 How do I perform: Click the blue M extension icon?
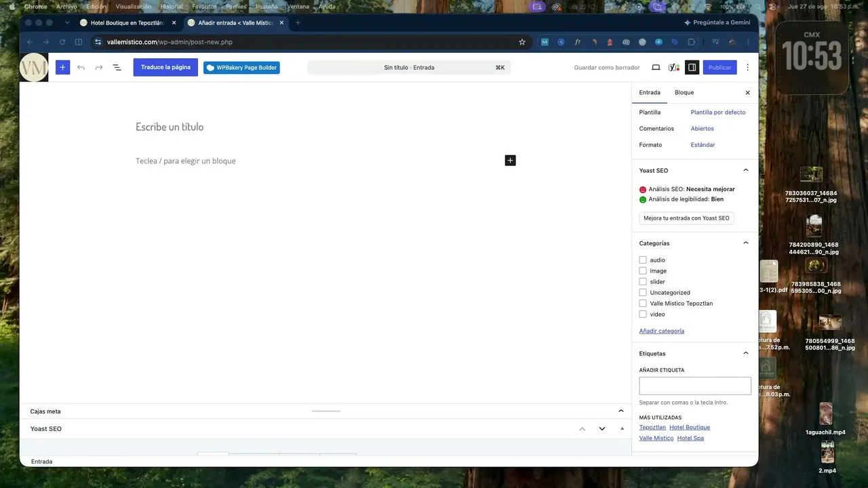545,42
